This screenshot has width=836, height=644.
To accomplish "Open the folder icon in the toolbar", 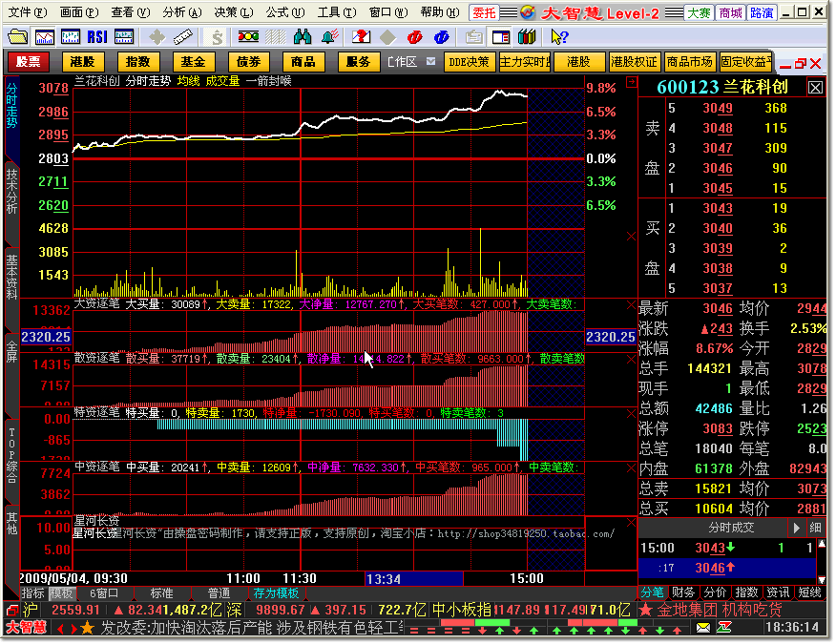I will 18,37.
